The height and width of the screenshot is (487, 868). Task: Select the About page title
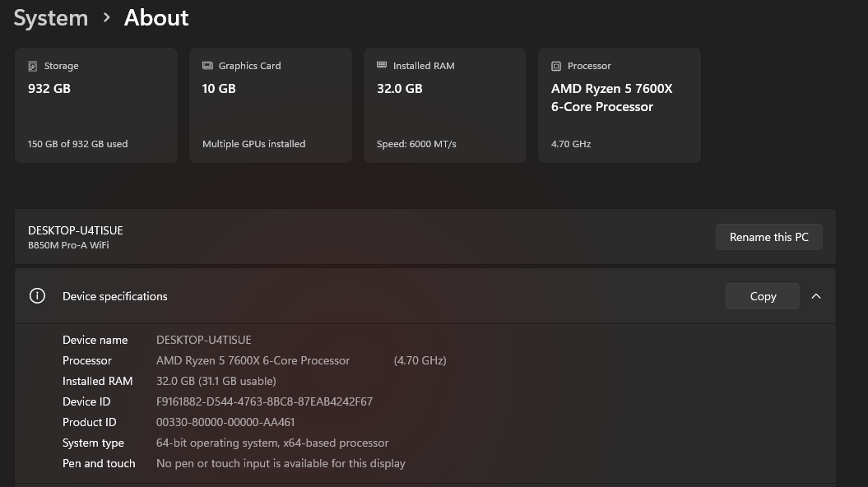tap(156, 17)
